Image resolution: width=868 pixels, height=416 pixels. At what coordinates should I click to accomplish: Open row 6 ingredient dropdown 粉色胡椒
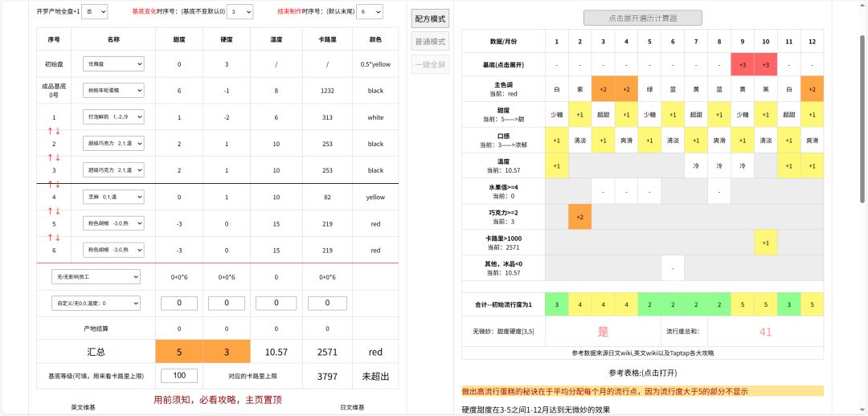[x=113, y=250]
